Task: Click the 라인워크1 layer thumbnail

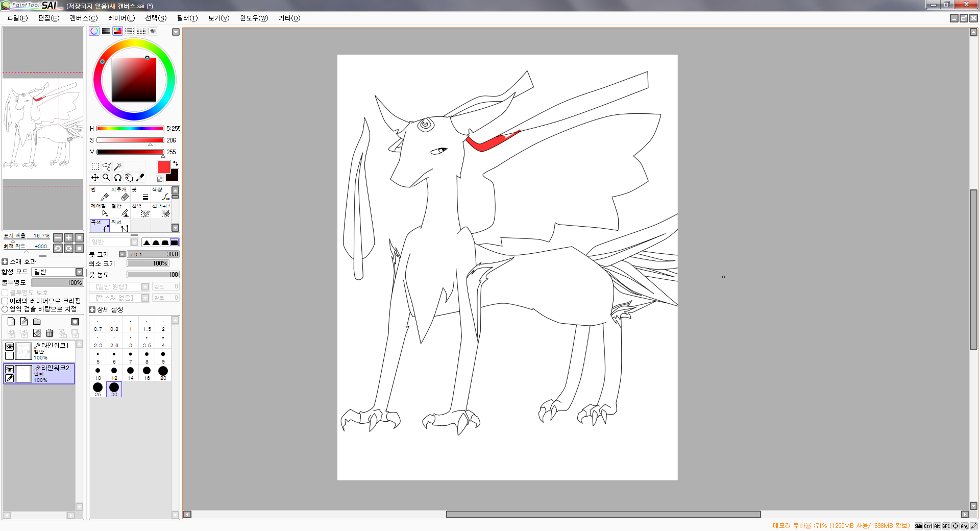Action: [23, 351]
